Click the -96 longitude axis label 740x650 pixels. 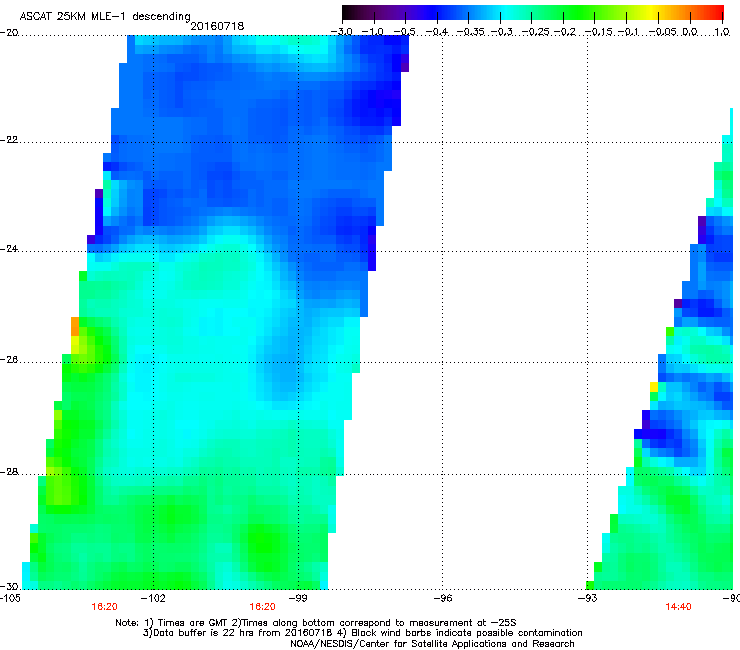[442, 598]
